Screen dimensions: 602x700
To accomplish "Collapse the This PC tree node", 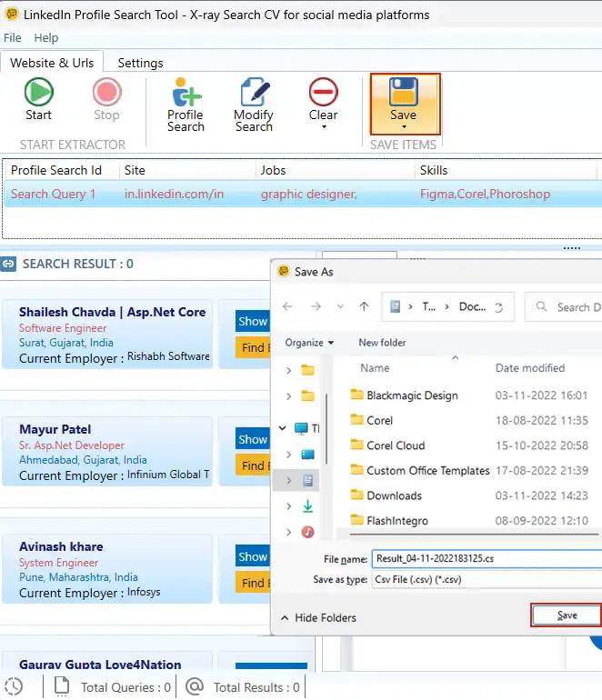I will [x=282, y=428].
